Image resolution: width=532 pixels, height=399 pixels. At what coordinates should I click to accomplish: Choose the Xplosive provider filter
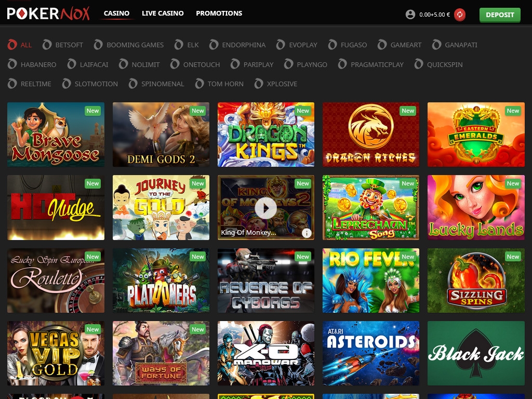[x=276, y=84]
